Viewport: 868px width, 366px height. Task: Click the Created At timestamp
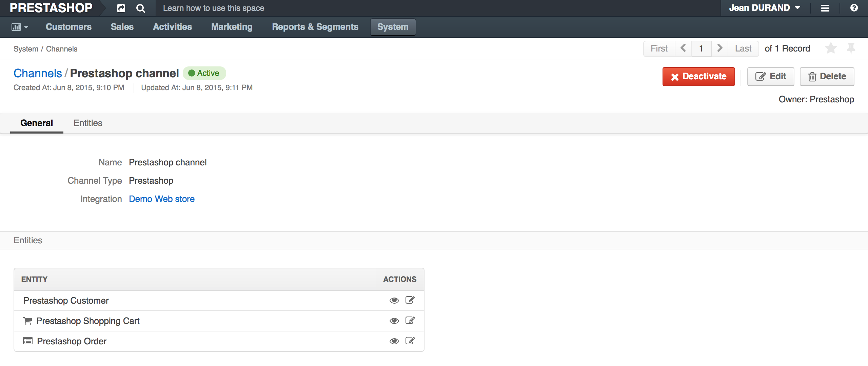69,88
